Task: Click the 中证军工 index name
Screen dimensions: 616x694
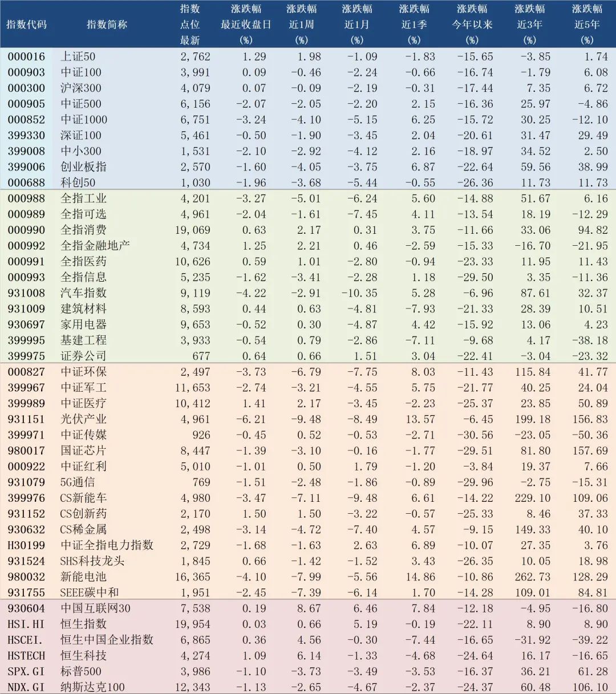Action: [x=83, y=388]
